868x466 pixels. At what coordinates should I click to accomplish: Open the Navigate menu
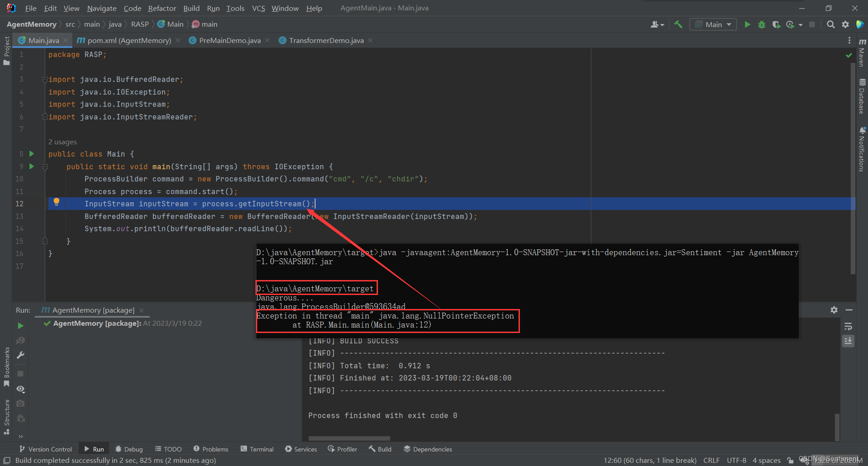tap(102, 8)
